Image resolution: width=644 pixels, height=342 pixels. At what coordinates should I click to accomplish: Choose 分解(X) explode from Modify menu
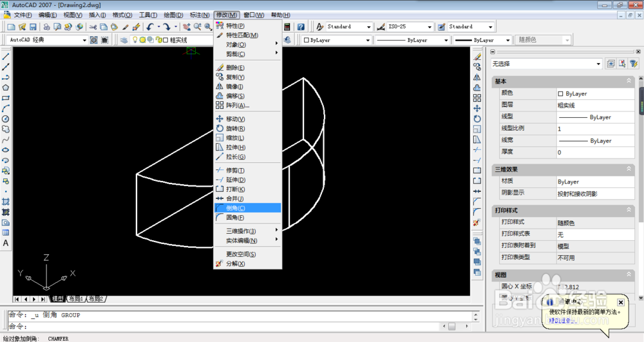click(248, 263)
